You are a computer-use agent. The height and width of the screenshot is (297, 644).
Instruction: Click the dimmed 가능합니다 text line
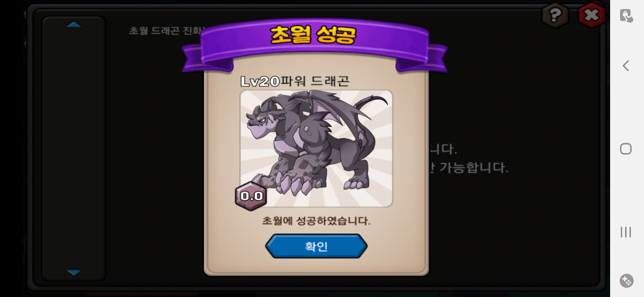(469, 167)
